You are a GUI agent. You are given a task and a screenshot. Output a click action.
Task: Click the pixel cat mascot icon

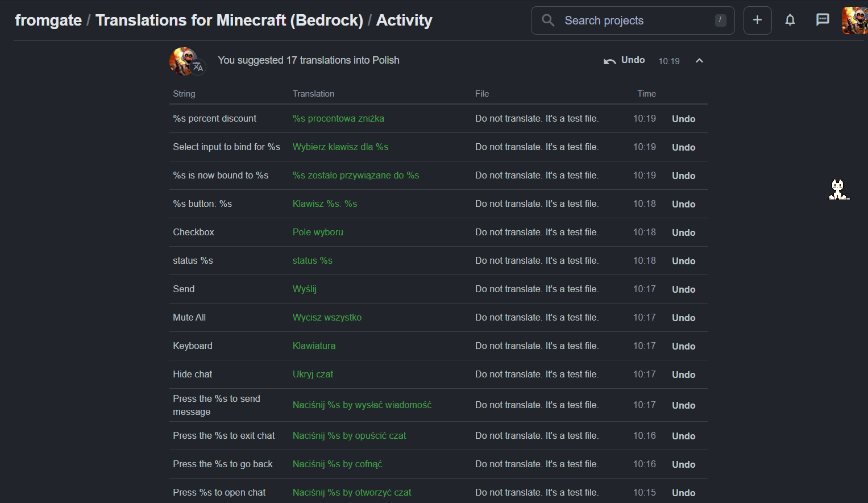coord(838,189)
